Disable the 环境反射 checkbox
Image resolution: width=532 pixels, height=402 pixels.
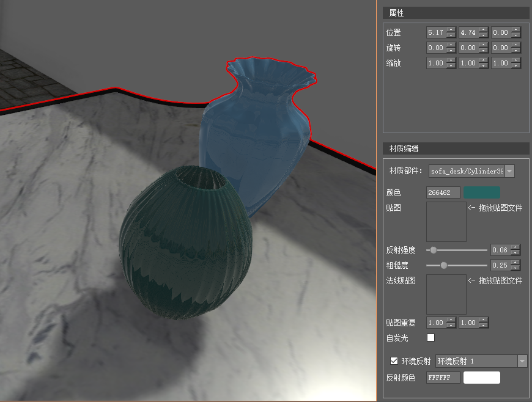[394, 361]
